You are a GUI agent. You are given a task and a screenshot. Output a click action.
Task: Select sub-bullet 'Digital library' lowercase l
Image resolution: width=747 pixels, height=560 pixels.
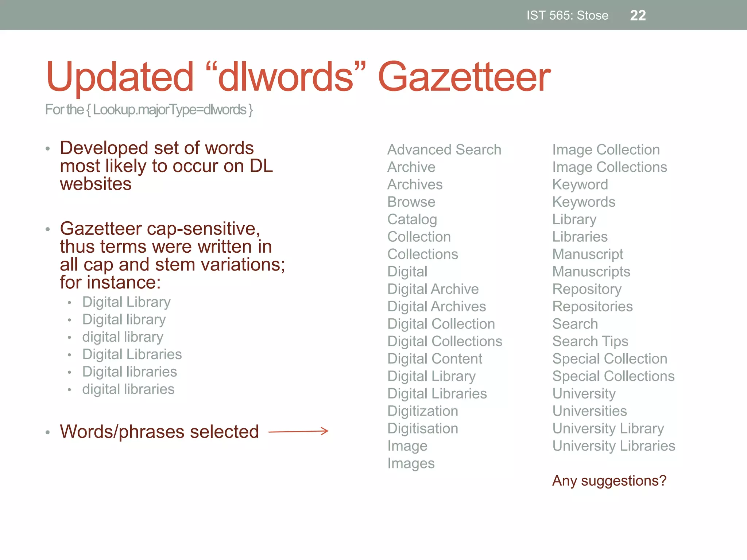(124, 319)
